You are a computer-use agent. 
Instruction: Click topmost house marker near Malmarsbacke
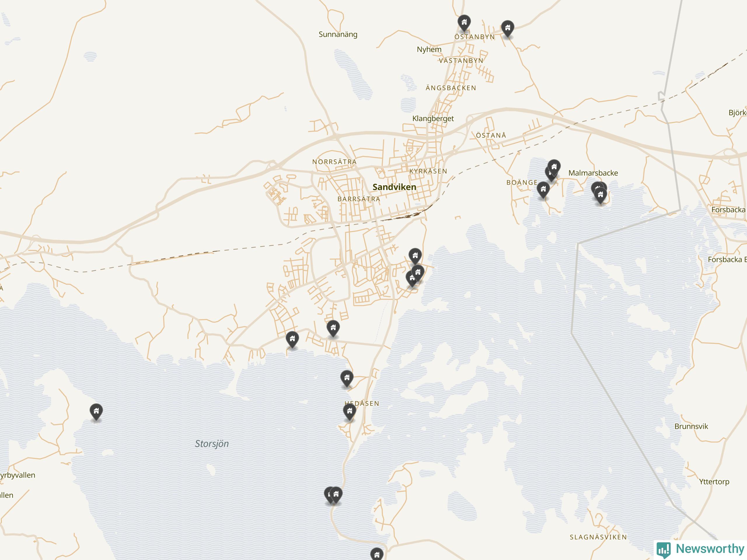click(554, 167)
